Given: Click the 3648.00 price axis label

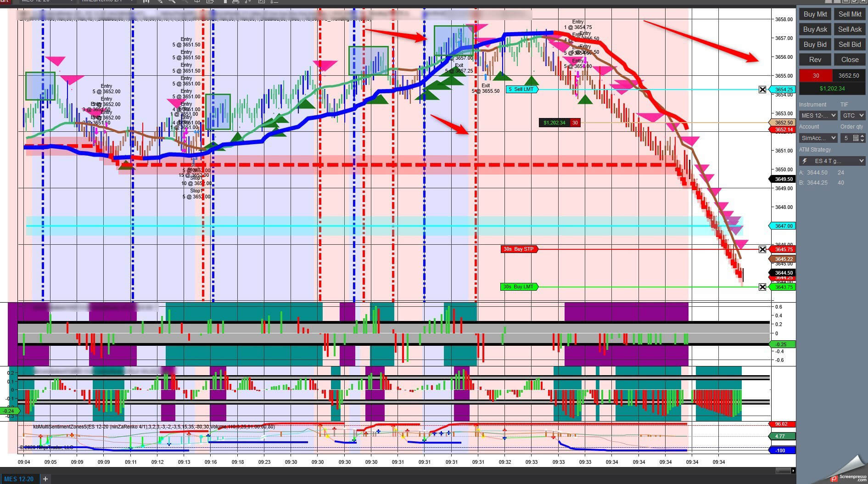Looking at the screenshot, I should coord(784,207).
